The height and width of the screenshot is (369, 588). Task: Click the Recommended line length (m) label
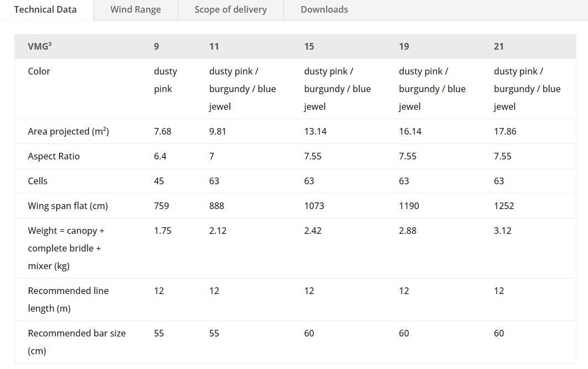(68, 300)
